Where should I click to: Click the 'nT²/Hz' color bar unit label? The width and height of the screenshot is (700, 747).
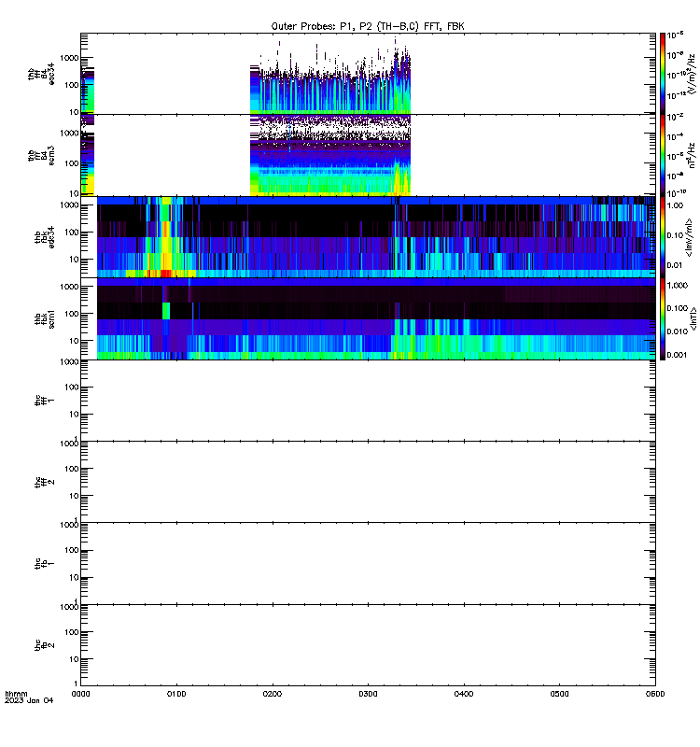coord(692,155)
